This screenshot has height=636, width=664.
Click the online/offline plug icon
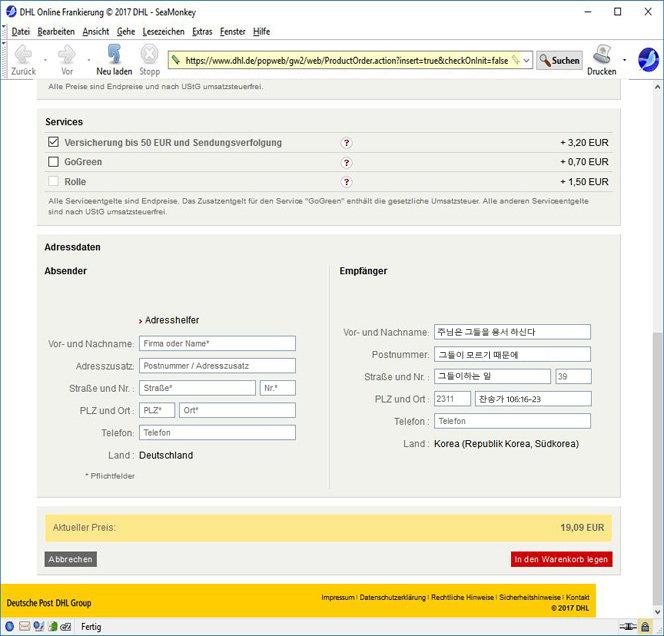pyautogui.click(x=628, y=626)
